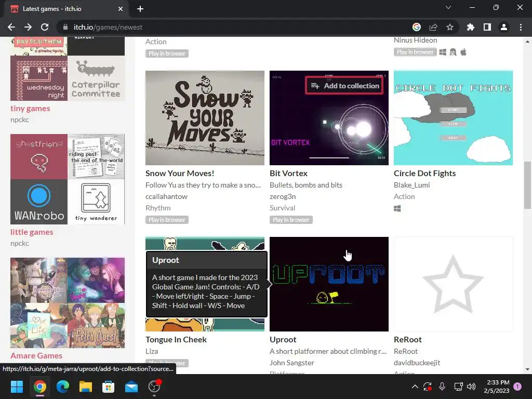The width and height of the screenshot is (532, 399).
Task: Click the scrollbar down arrow
Action: click(x=527, y=369)
